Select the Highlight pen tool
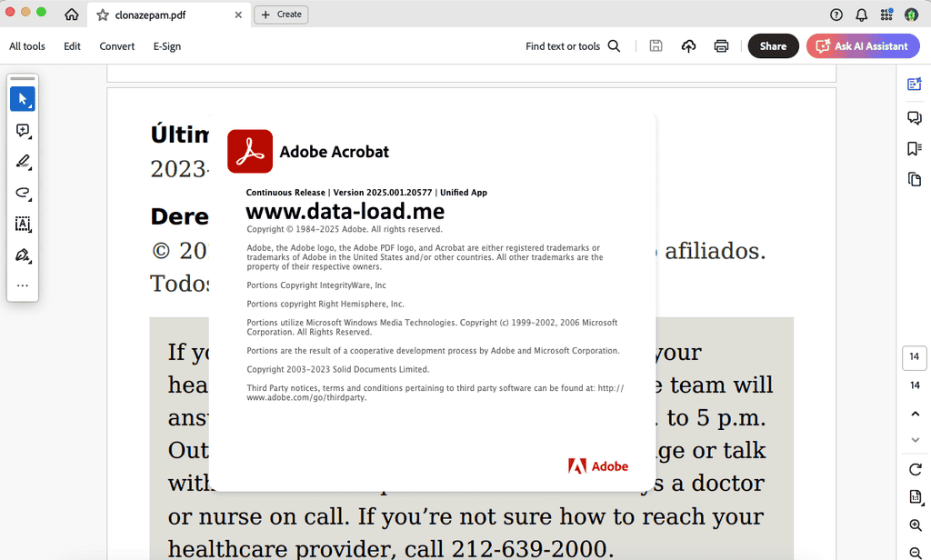 click(x=23, y=162)
